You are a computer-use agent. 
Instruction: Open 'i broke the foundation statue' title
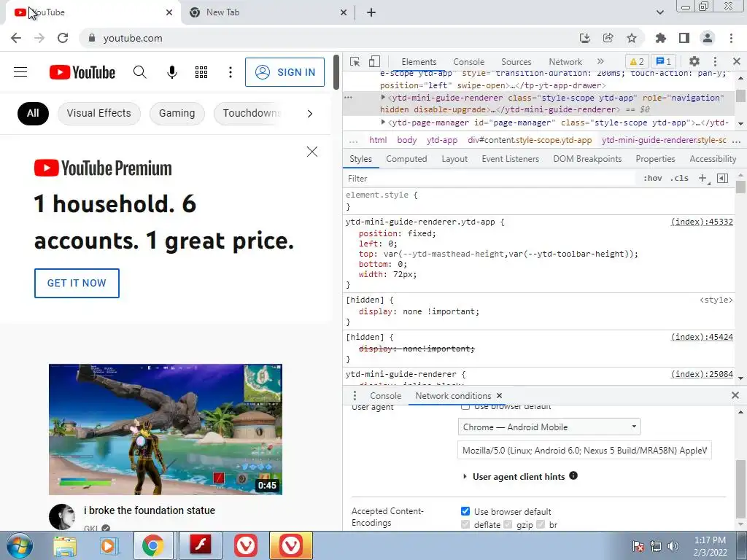tap(150, 510)
